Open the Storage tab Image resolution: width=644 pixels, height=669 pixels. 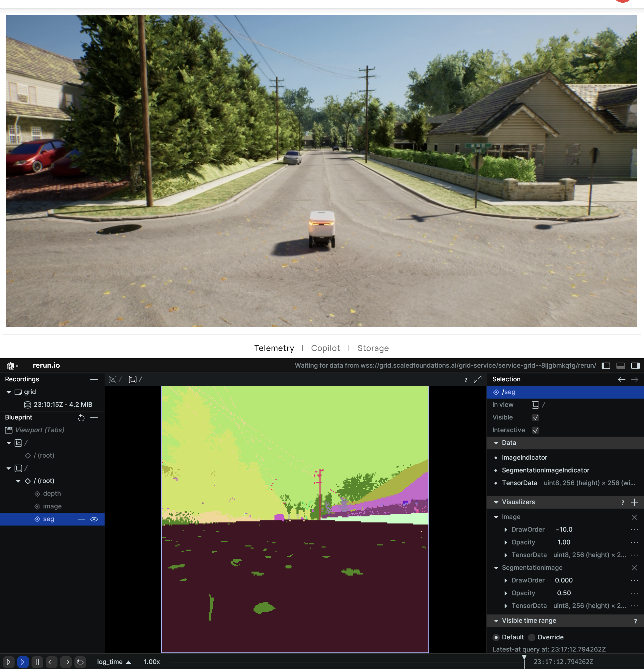point(373,348)
